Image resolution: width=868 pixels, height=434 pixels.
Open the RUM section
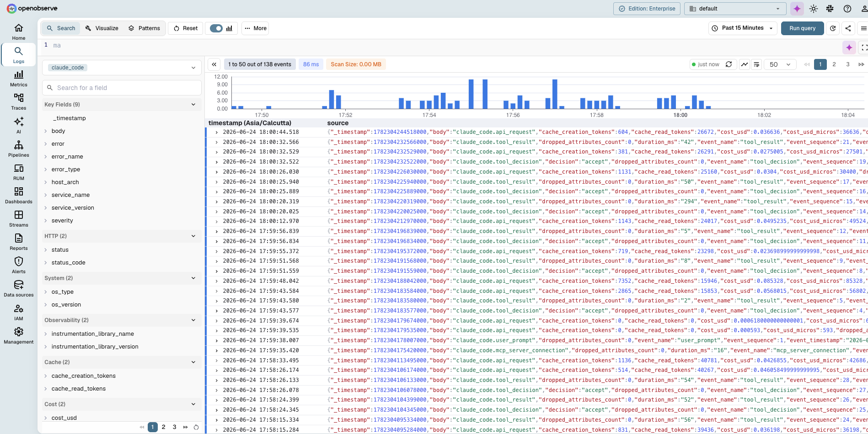click(19, 172)
